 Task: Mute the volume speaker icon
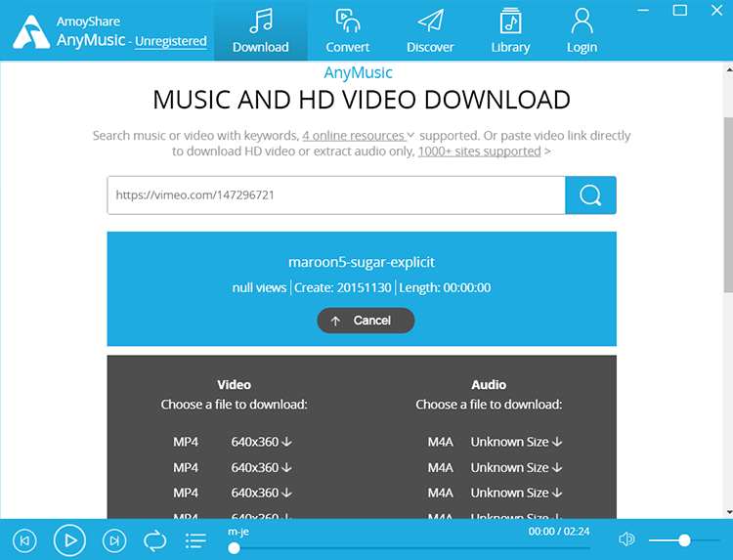coord(626,539)
